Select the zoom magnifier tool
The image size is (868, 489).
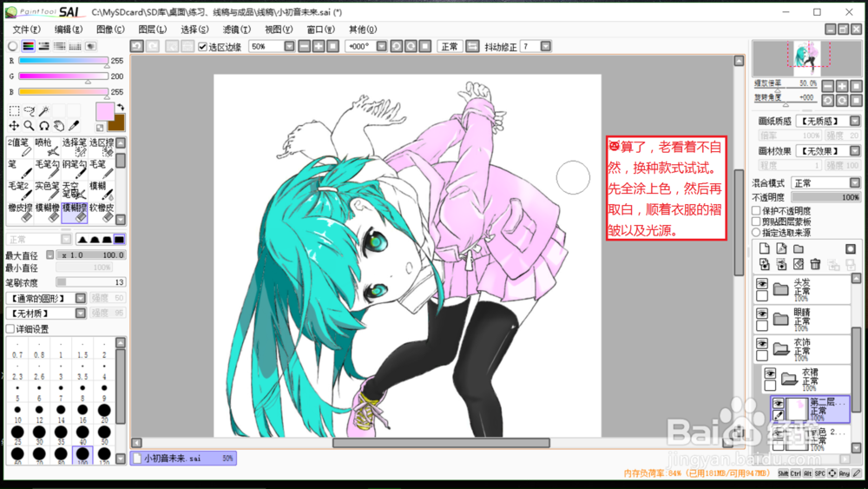[30, 126]
